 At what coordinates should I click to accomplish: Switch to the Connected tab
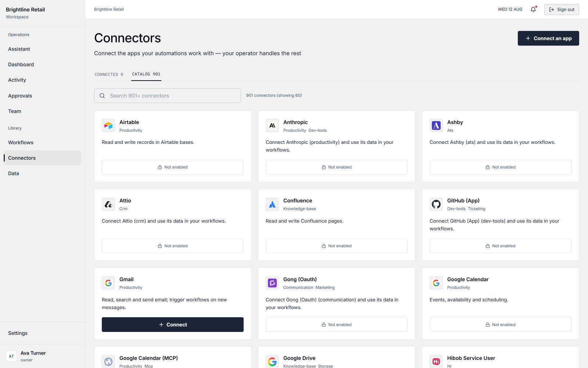[x=109, y=74]
